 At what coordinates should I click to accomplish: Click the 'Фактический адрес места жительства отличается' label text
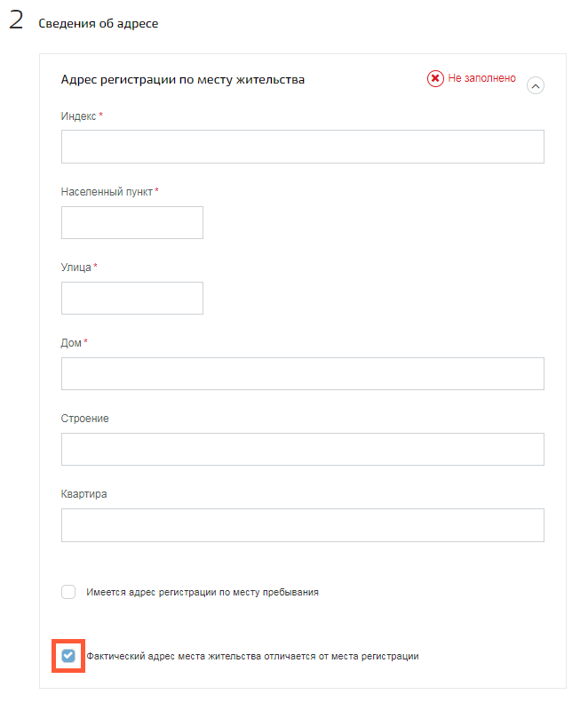point(253,657)
